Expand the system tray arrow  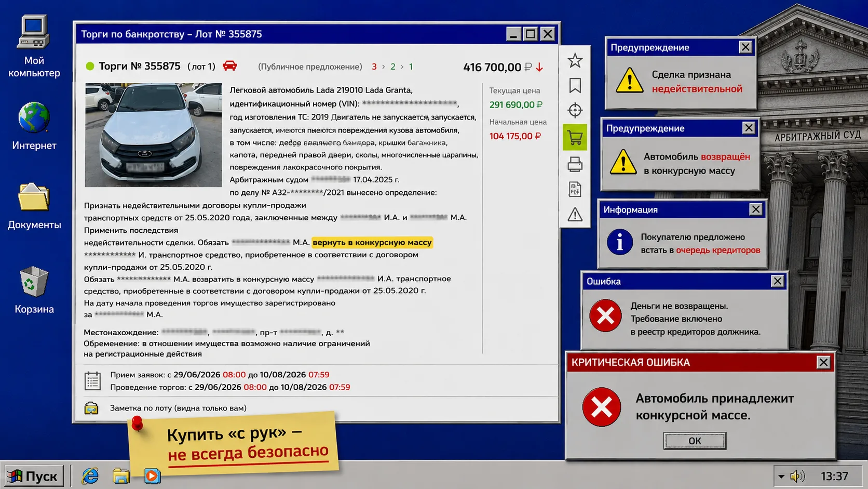tap(781, 476)
